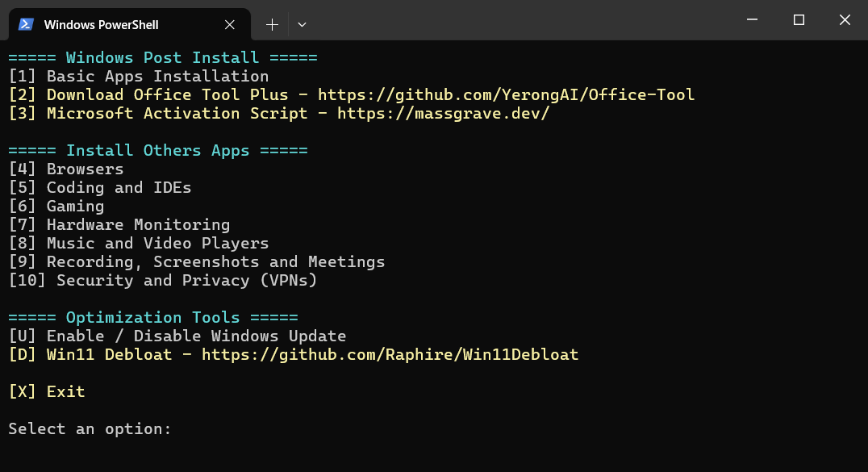Viewport: 868px width, 472px height.
Task: Click the Gaming option line
Action: [56, 206]
